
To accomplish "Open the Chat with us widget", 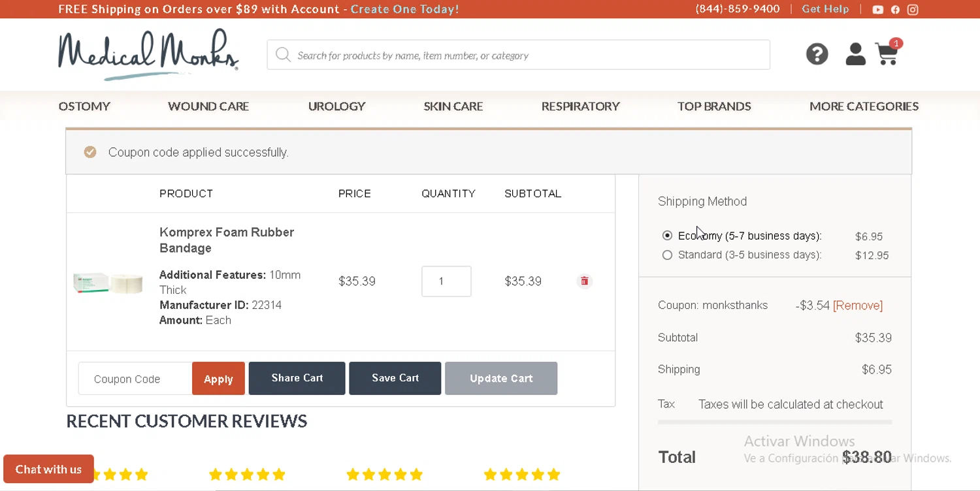I will point(48,469).
